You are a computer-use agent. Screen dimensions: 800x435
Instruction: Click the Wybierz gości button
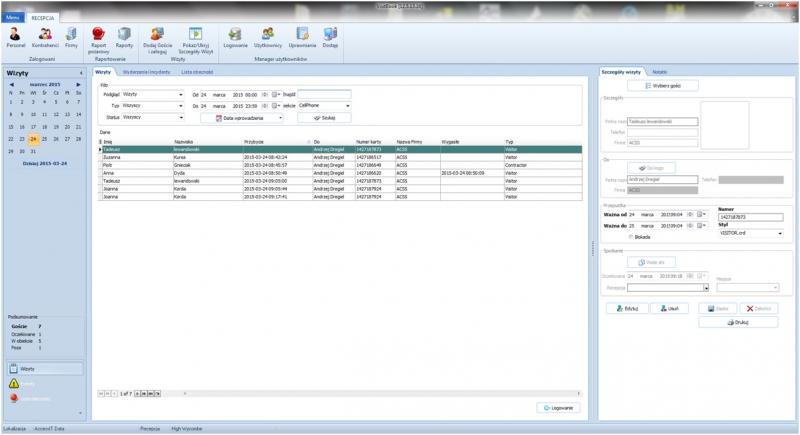663,86
